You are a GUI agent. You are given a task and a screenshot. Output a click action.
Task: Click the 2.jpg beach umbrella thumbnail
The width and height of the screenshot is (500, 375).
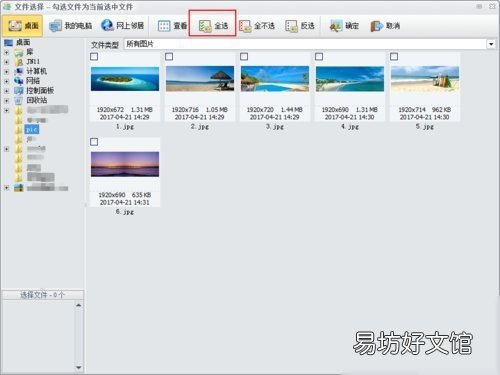pos(200,79)
